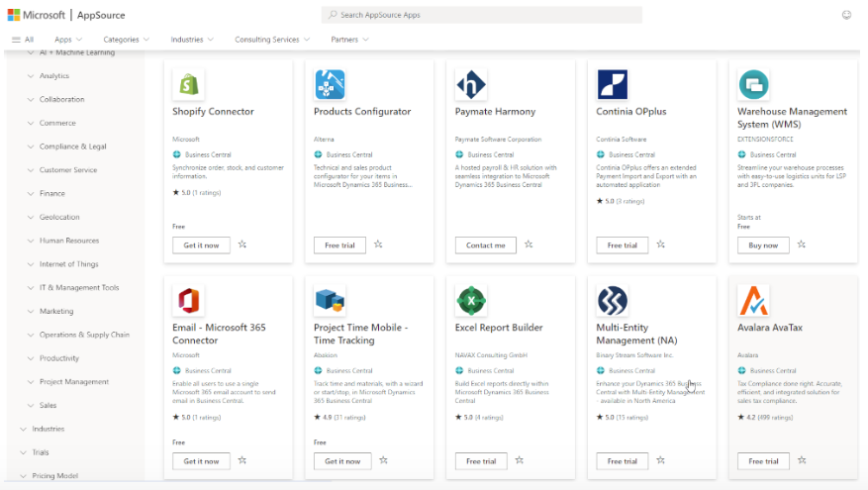Open the Apps menu
Viewport: 868px width, 490px height.
pyautogui.click(x=68, y=40)
